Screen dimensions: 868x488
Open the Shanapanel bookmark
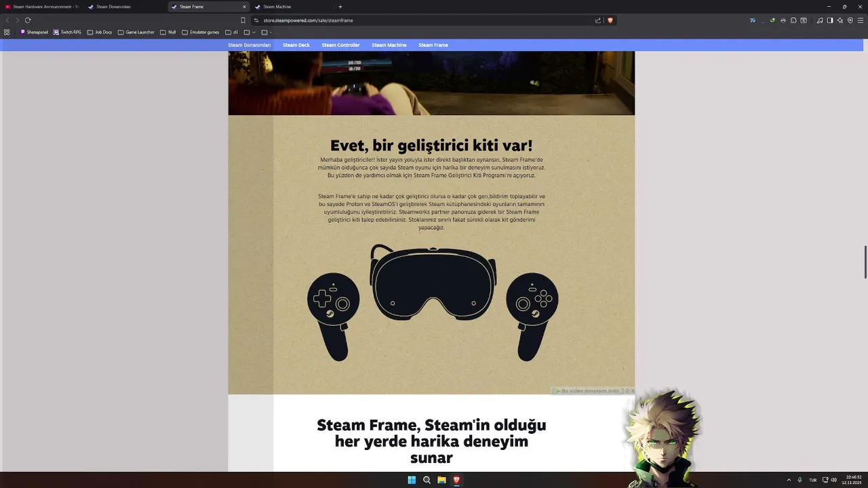[34, 32]
